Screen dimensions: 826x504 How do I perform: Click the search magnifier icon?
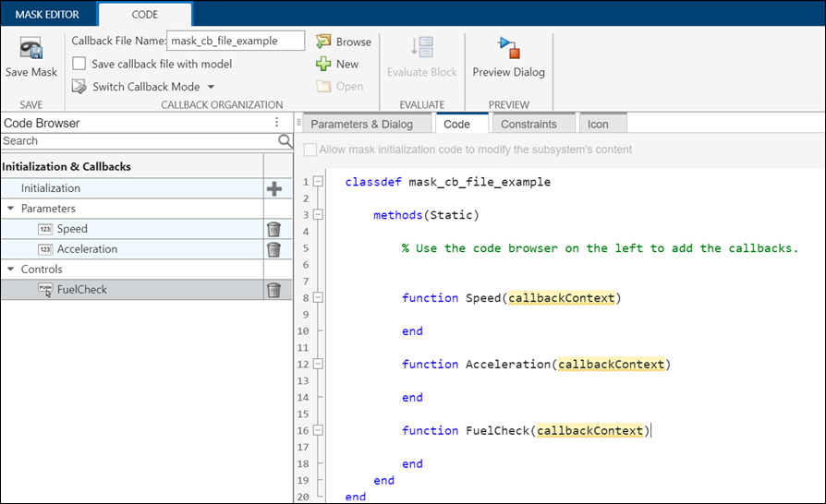285,141
